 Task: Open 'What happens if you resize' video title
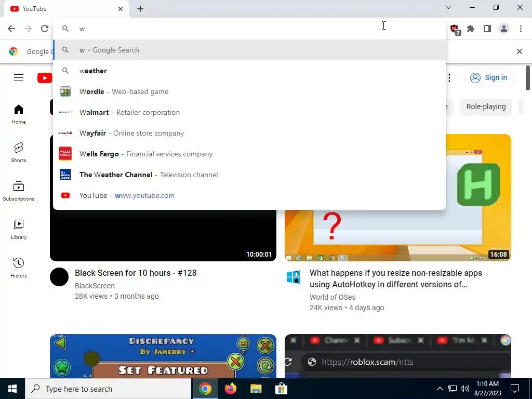tap(395, 278)
